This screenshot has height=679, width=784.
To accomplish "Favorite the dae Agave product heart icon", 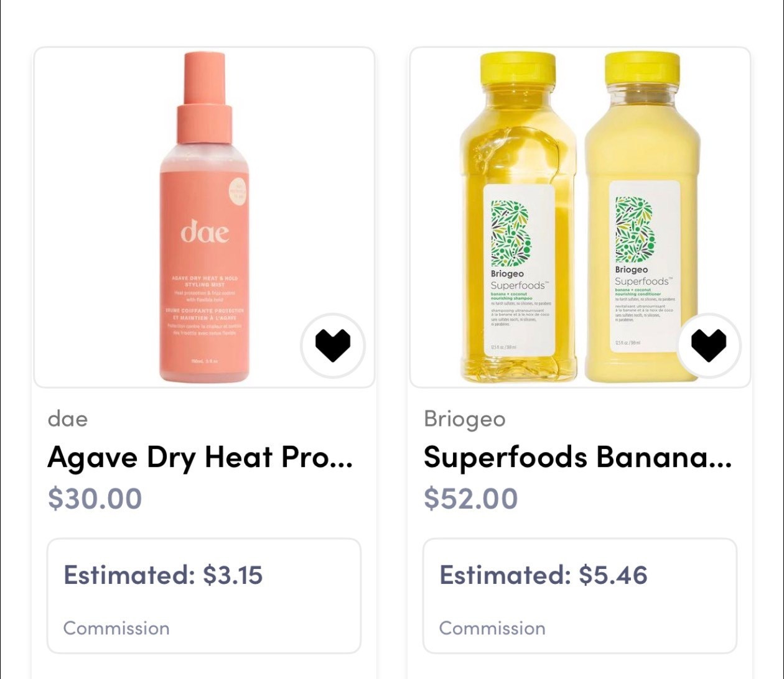I will [332, 346].
